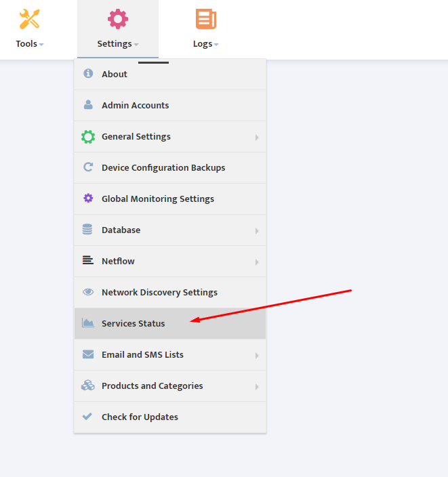Click the Database stack icon

point(87,229)
